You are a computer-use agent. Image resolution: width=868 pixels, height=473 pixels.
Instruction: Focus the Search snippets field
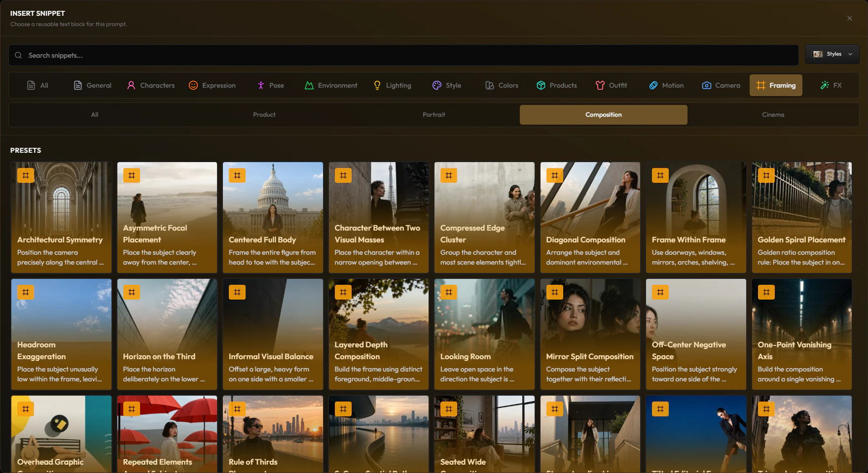(x=403, y=55)
